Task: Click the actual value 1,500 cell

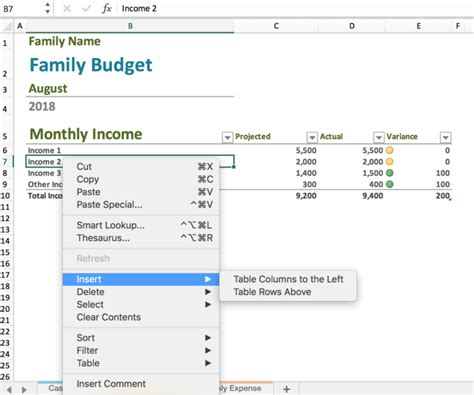Action: [352, 173]
